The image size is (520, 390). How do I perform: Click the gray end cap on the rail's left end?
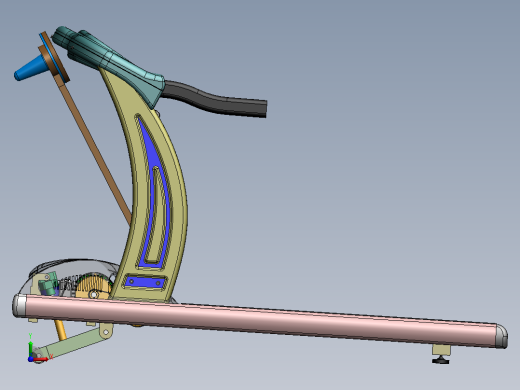[x=19, y=305]
